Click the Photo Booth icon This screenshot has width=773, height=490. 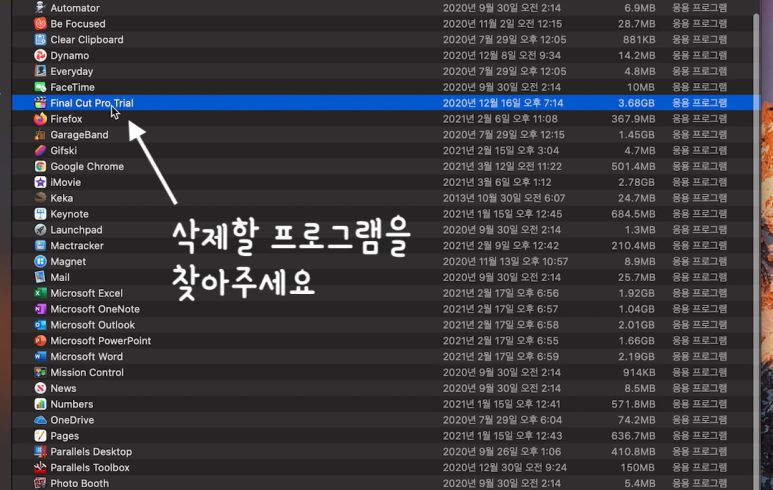tap(40, 483)
